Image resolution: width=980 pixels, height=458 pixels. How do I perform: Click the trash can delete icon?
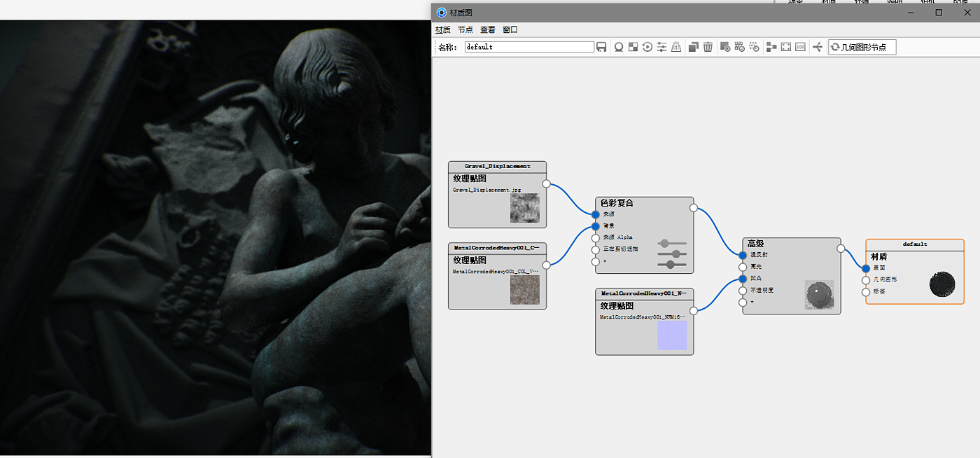(708, 47)
